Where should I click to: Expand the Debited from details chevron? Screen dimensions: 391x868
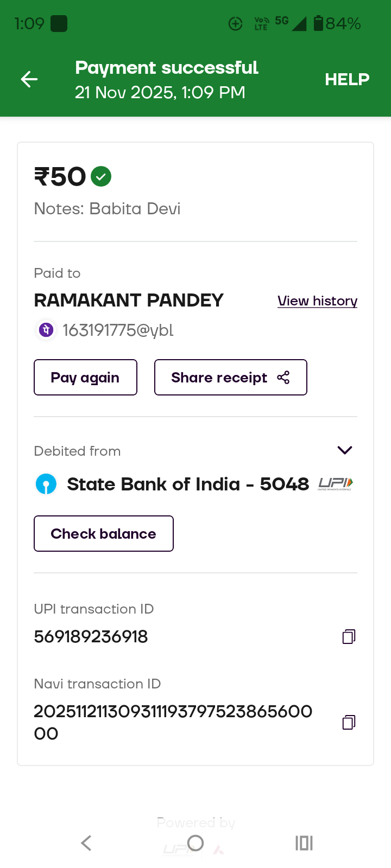345,450
